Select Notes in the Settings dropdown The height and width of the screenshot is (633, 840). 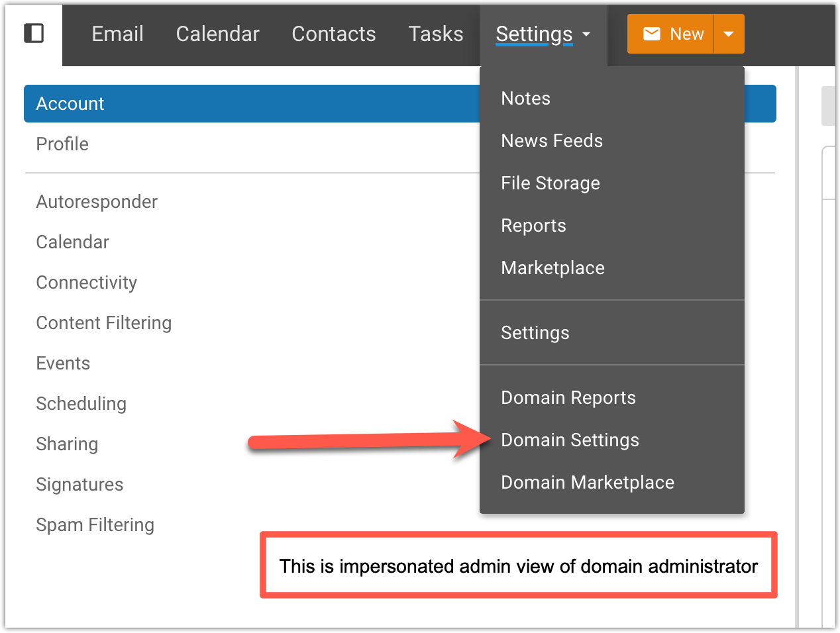525,99
